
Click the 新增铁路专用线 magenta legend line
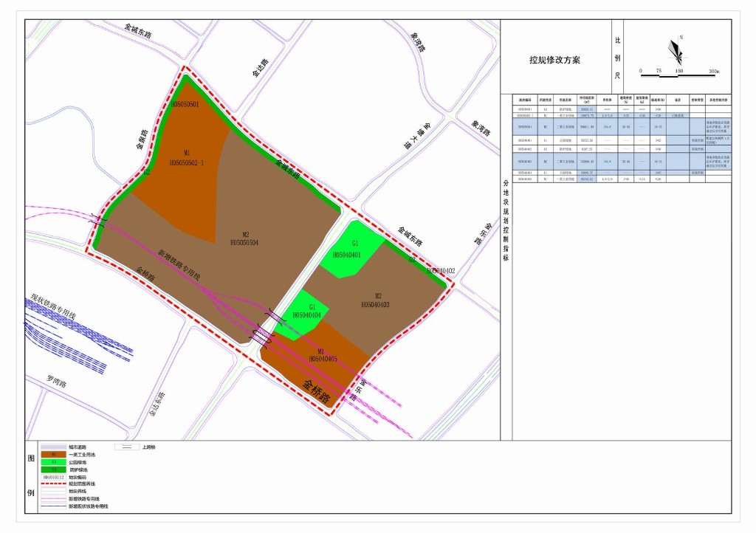[x=52, y=499]
